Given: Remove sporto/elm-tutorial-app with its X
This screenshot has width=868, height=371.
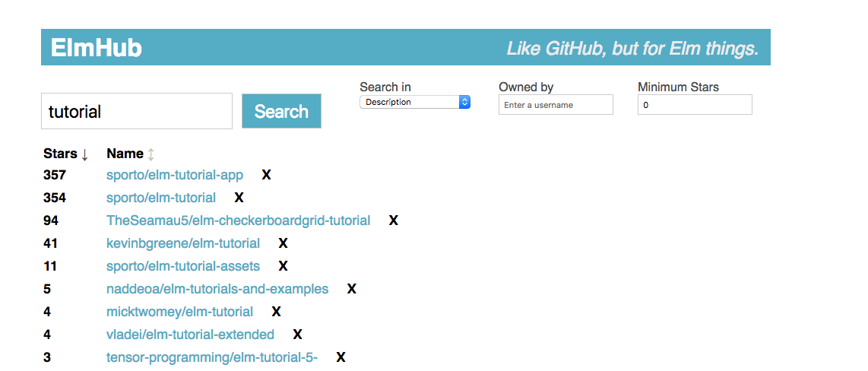Looking at the screenshot, I should [x=266, y=175].
